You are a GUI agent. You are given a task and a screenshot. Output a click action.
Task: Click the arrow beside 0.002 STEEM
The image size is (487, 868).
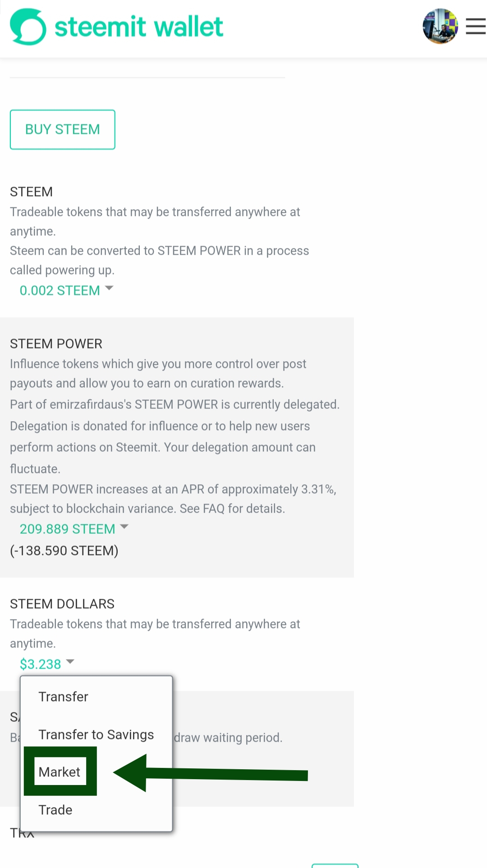point(109,288)
